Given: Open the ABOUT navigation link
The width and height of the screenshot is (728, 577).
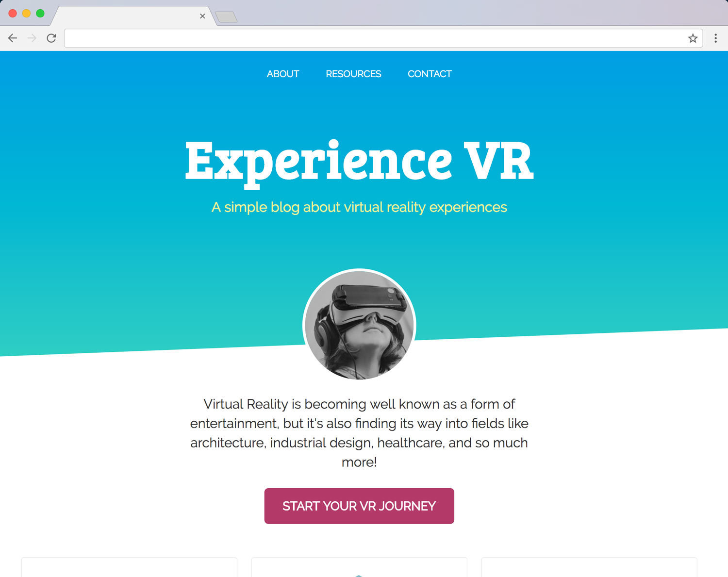Looking at the screenshot, I should click(283, 74).
